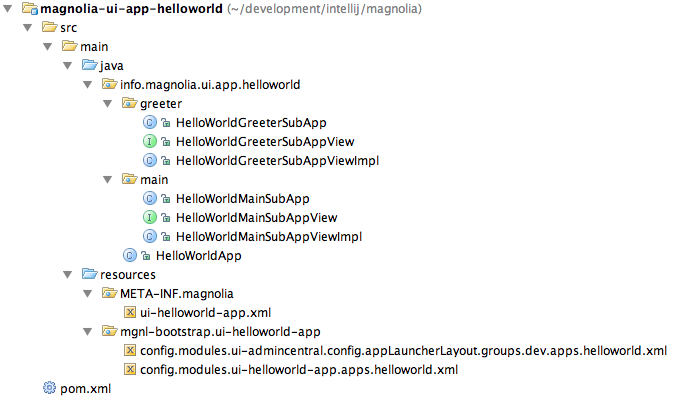Select HelloWorldGreeterSubAppView interface name
Viewport: 675px width, 400px height.
265,142
